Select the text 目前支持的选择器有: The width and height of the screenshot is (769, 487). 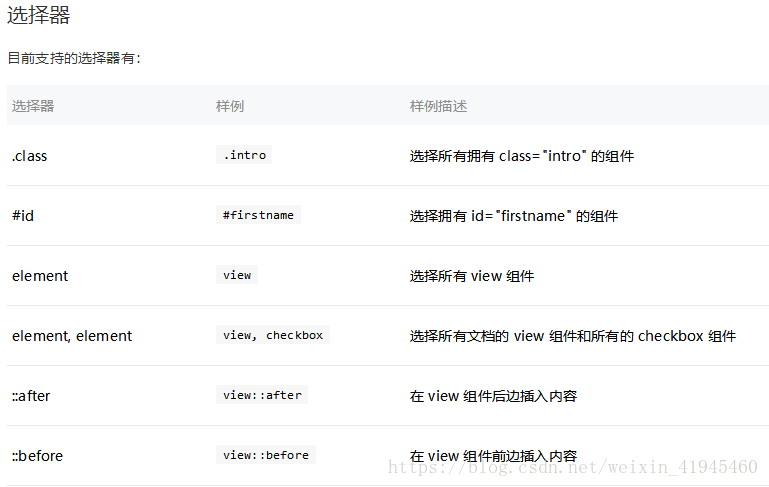tap(74, 58)
